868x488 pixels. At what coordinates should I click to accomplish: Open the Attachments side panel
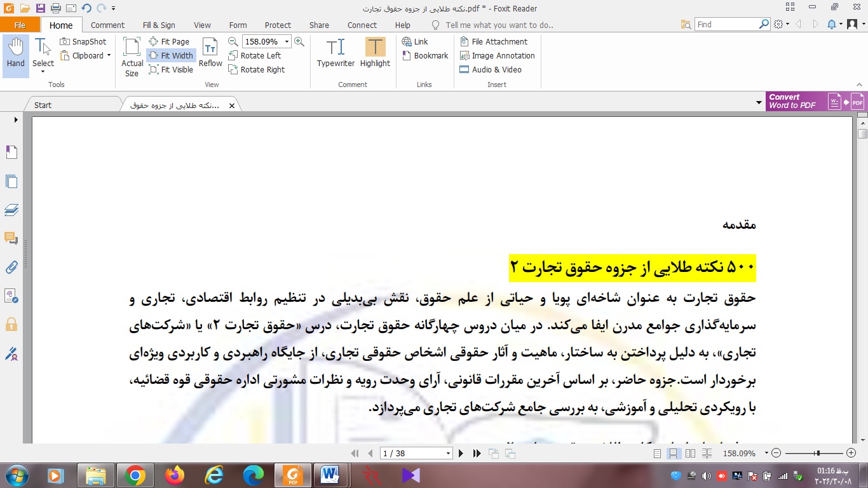pyautogui.click(x=11, y=267)
